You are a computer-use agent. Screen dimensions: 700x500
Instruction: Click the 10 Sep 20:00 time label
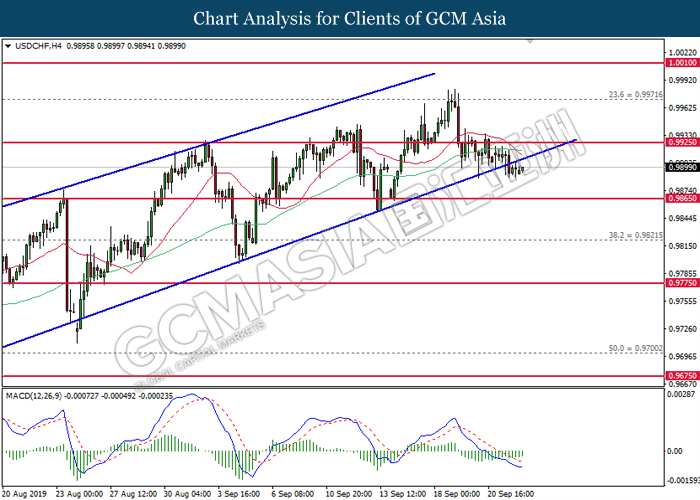pyautogui.click(x=349, y=494)
